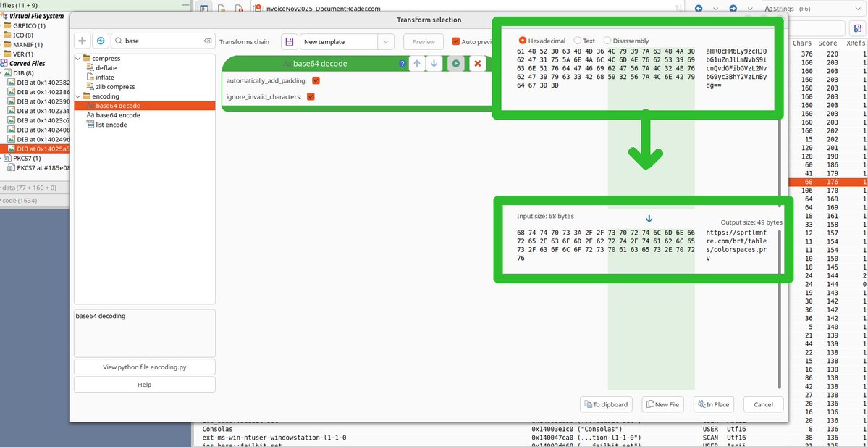This screenshot has width=868, height=447.
Task: Open help for base64 decode transform
Action: point(403,63)
